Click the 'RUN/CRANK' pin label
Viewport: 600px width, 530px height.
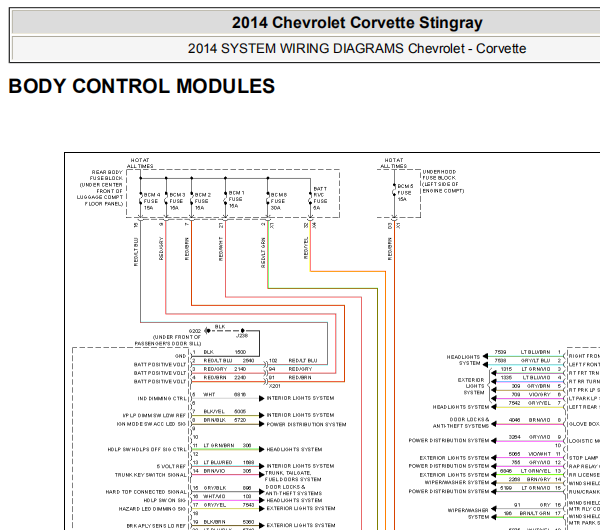click(x=584, y=492)
